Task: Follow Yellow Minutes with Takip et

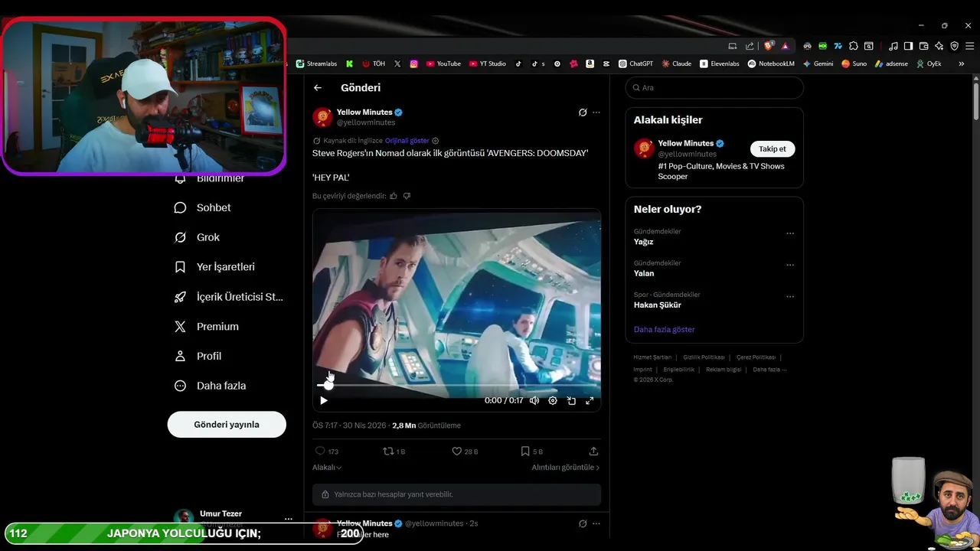Action: (x=773, y=149)
